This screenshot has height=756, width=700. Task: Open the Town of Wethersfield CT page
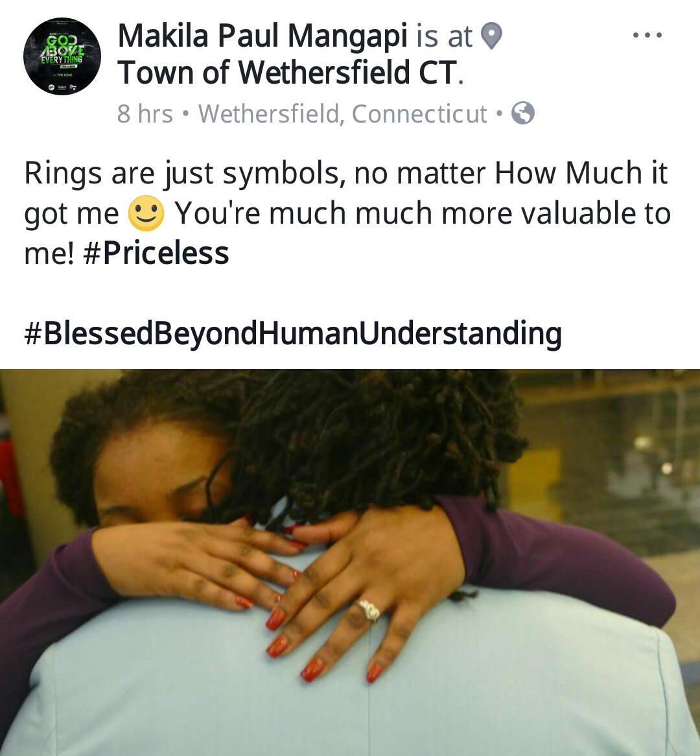point(287,73)
